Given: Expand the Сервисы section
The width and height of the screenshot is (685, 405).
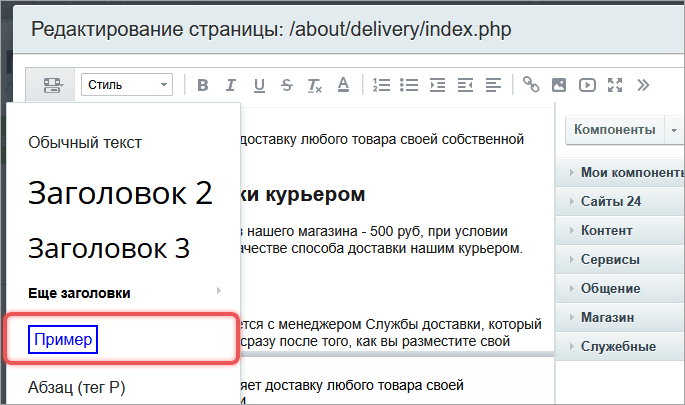Looking at the screenshot, I should click(620, 260).
